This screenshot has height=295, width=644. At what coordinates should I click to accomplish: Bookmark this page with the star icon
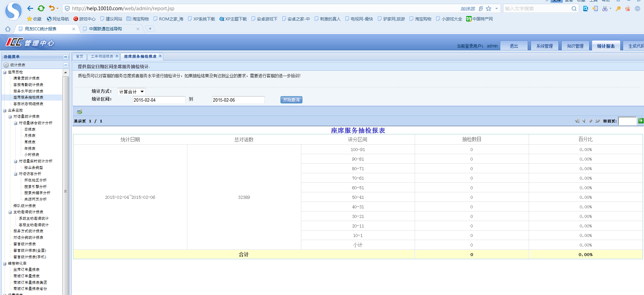[x=489, y=9]
